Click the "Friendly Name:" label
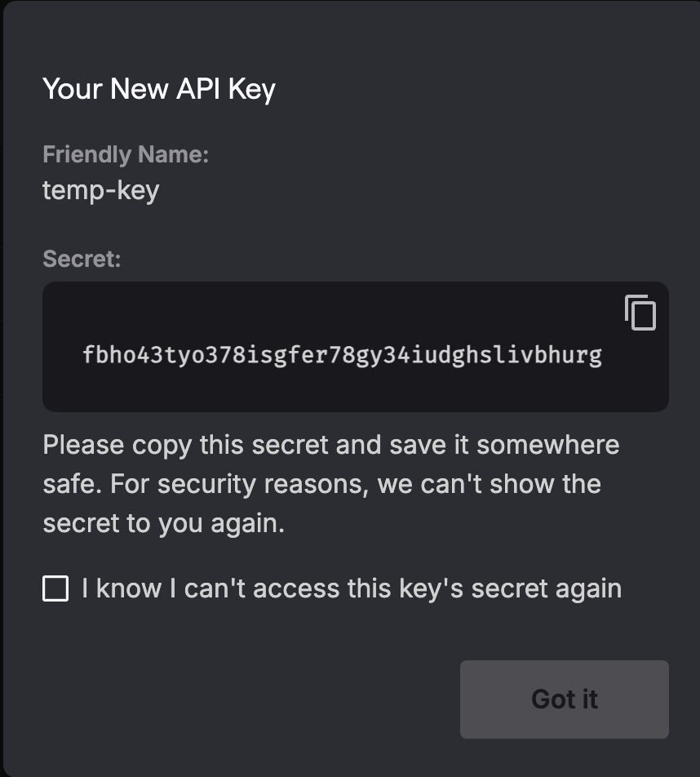Viewport: 700px width, 777px height. tap(126, 154)
